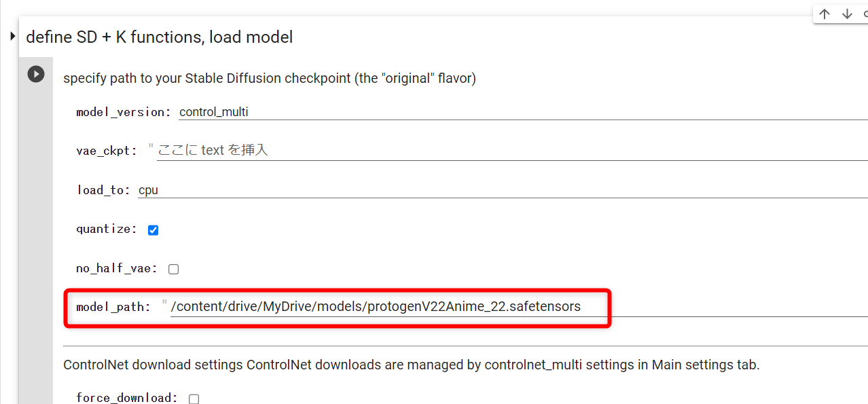Image resolution: width=868 pixels, height=404 pixels.
Task: Click the 'specify path to your Stable Diffusion checkpoint' text
Action: 270,78
